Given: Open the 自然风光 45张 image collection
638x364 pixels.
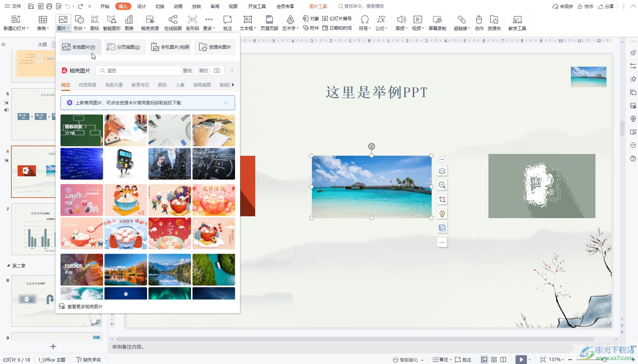Looking at the screenshot, I should click(x=82, y=269).
